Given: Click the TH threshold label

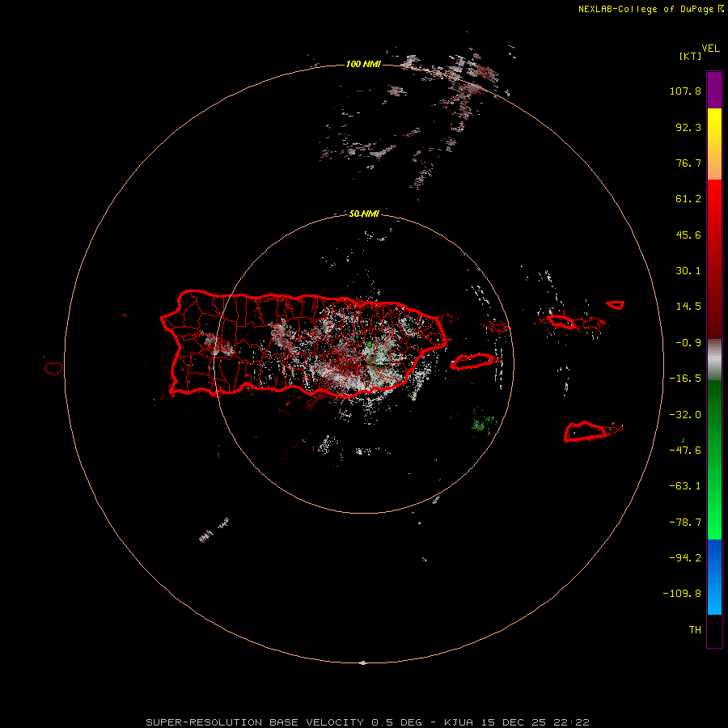Looking at the screenshot, I should click(x=695, y=630).
